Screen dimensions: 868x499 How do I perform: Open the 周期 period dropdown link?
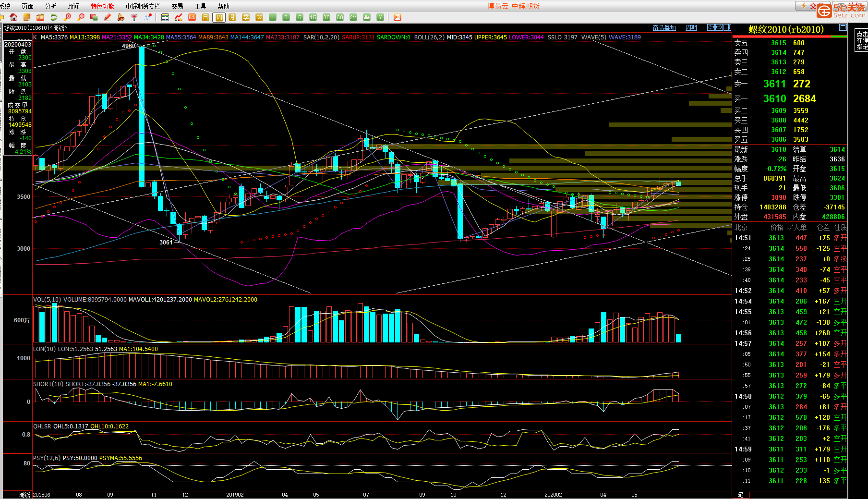tap(691, 28)
